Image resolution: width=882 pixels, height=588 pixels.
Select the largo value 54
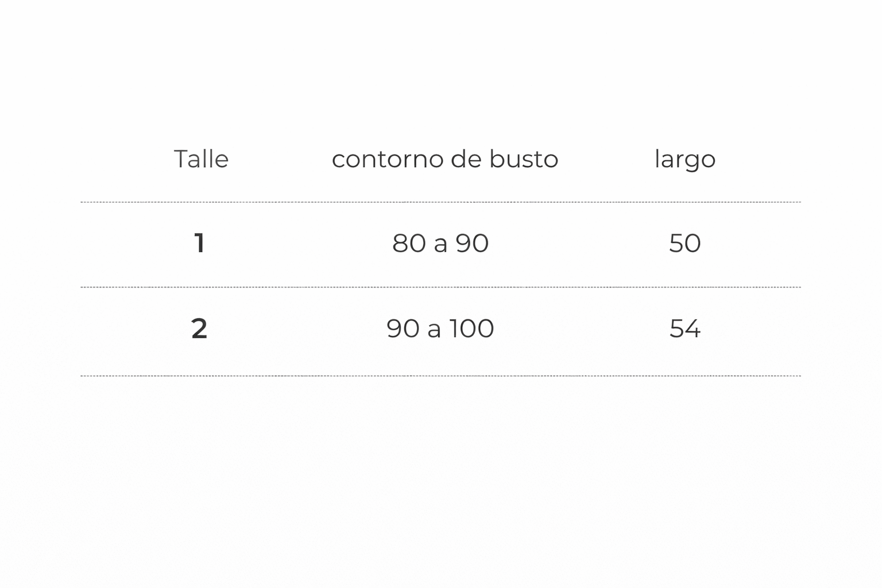[x=684, y=328]
